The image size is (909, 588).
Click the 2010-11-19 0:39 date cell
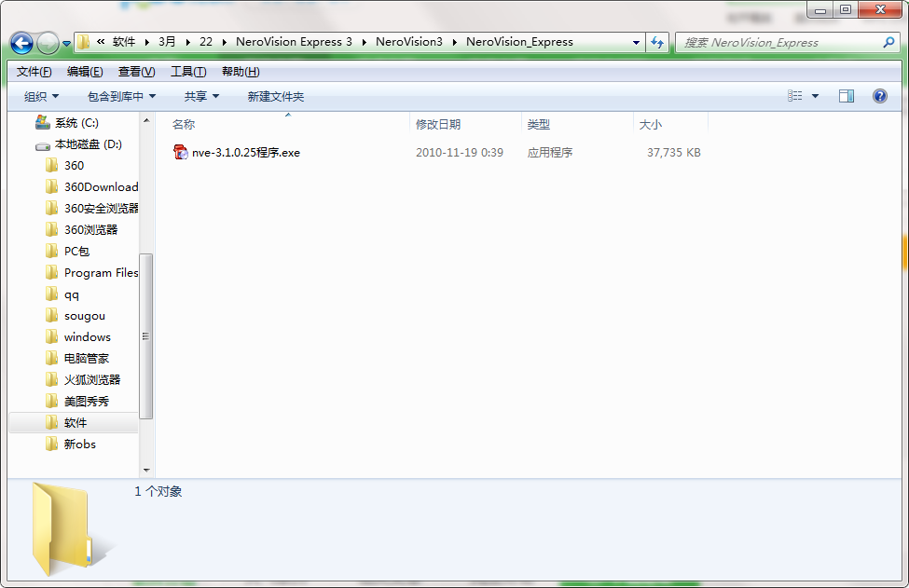click(460, 153)
